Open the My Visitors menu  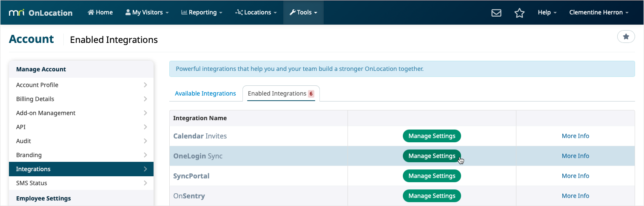pos(147,12)
